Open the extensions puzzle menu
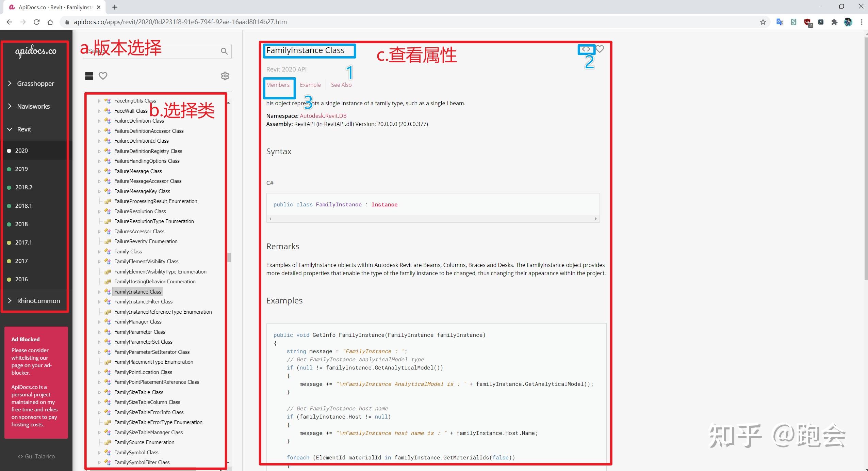 [834, 22]
